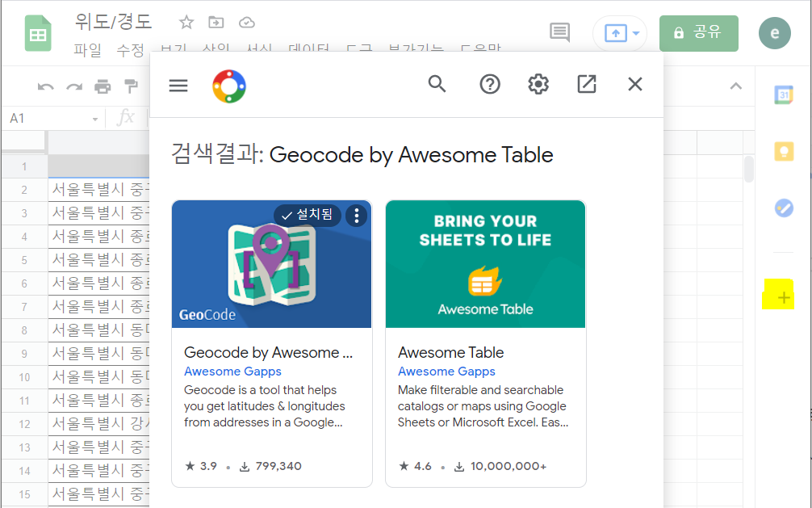Select row header 15
This screenshot has height=508, width=812.
(24, 494)
